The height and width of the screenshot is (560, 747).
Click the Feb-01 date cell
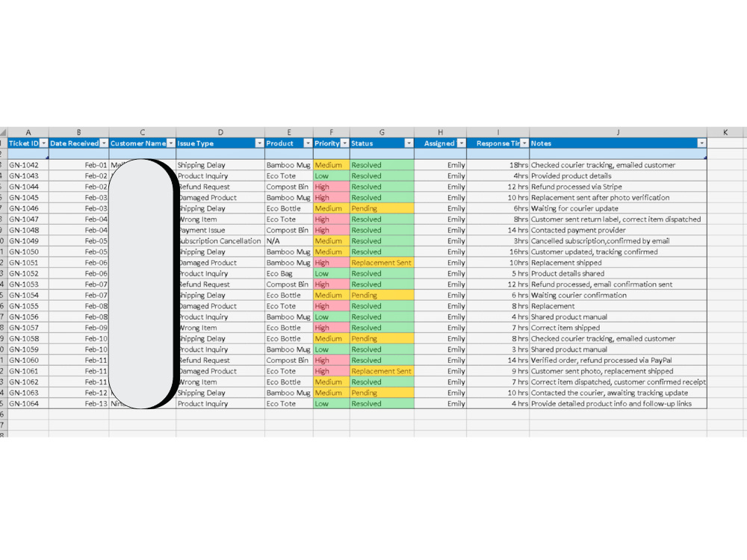tap(78, 165)
